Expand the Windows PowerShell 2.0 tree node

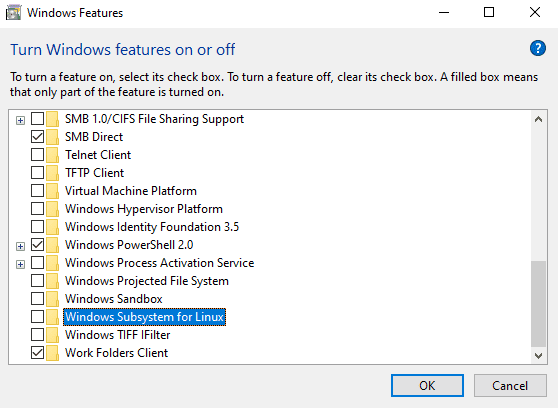[20, 246]
